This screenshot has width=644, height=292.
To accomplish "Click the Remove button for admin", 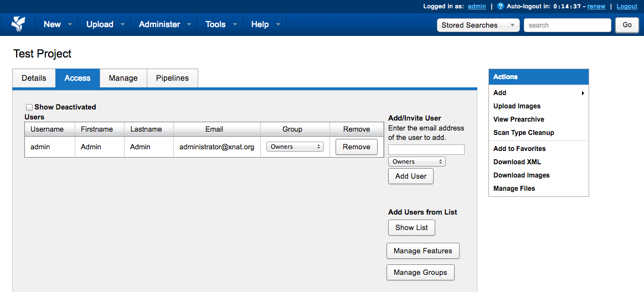I will [356, 147].
